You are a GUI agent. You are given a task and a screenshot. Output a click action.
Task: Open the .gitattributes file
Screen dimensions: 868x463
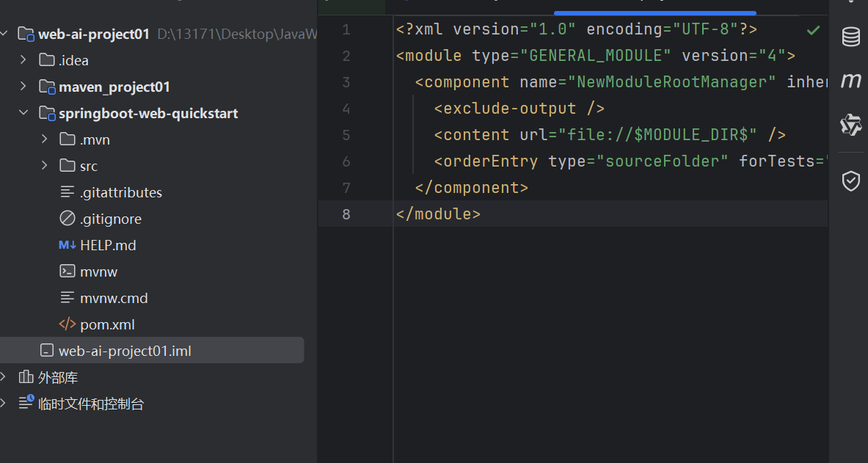pyautogui.click(x=120, y=193)
